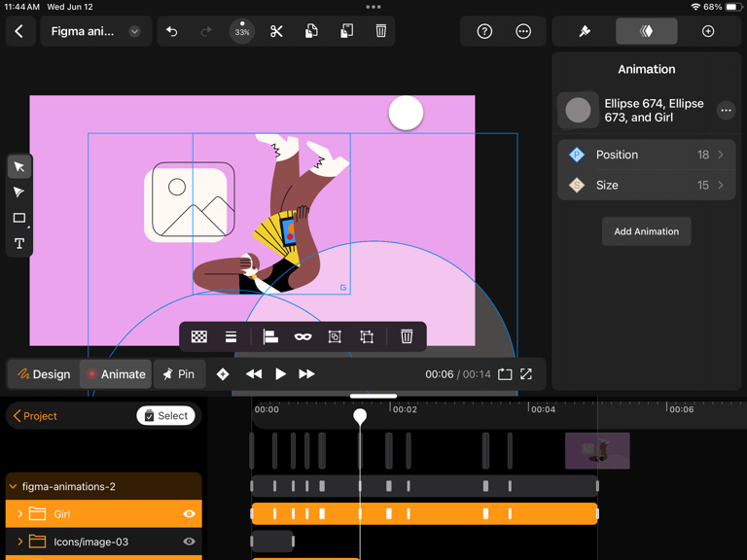The height and width of the screenshot is (560, 747).
Task: Open the help question mark
Action: [x=484, y=31]
